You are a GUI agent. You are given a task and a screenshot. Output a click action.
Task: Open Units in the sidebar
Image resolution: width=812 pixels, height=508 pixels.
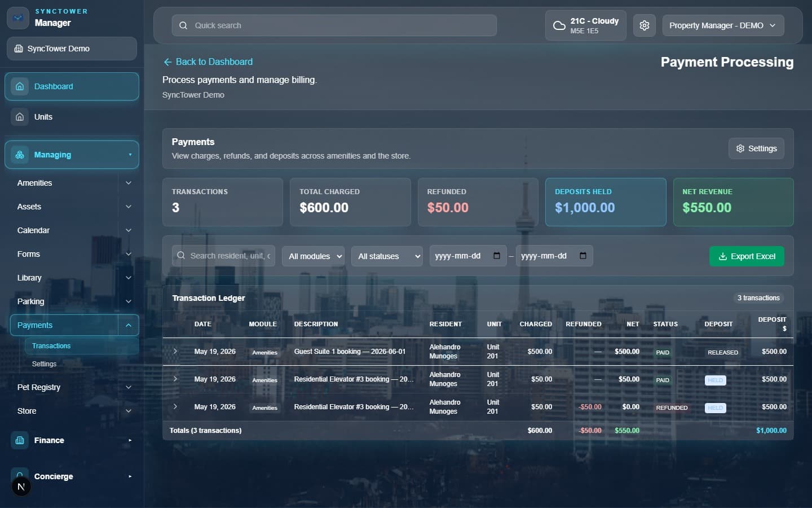tap(72, 117)
